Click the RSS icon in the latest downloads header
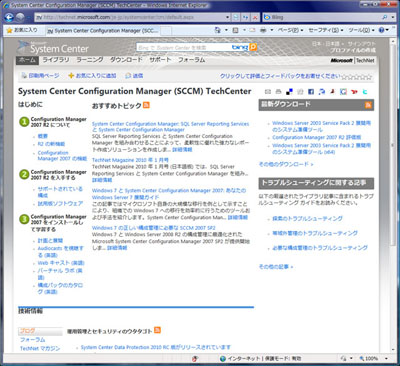The image size is (400, 366). click(368, 105)
